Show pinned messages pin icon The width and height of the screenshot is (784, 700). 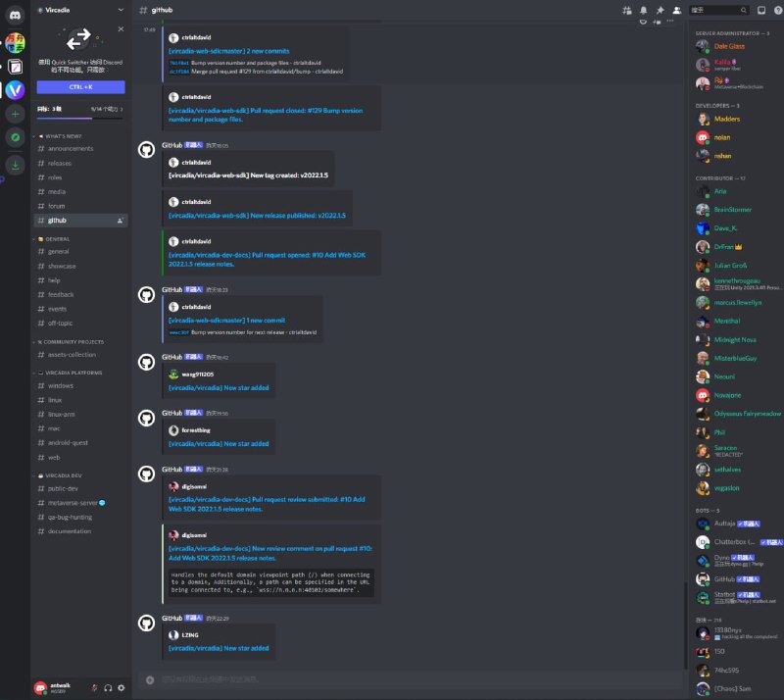point(660,10)
